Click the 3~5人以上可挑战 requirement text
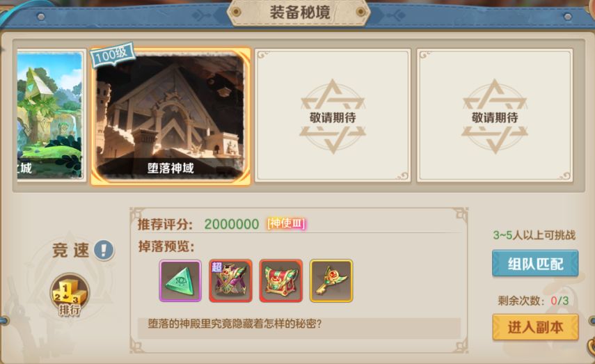Viewport: 595px width, 364px height. [x=534, y=235]
